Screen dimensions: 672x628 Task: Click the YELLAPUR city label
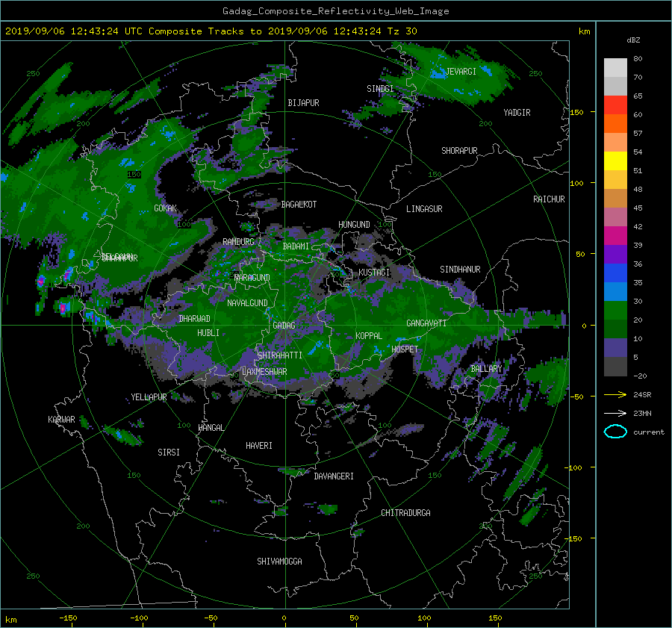coord(149,397)
